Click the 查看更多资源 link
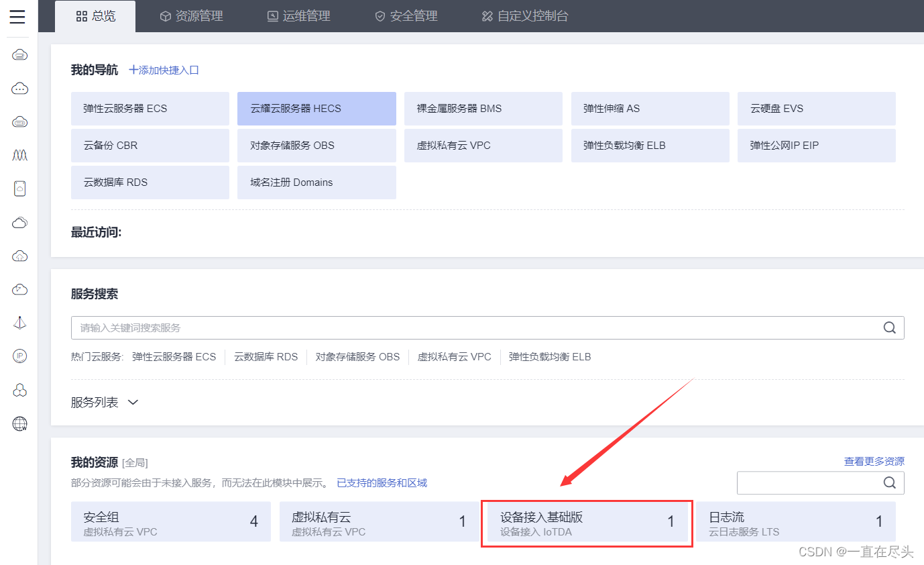The width and height of the screenshot is (924, 565). (x=874, y=462)
